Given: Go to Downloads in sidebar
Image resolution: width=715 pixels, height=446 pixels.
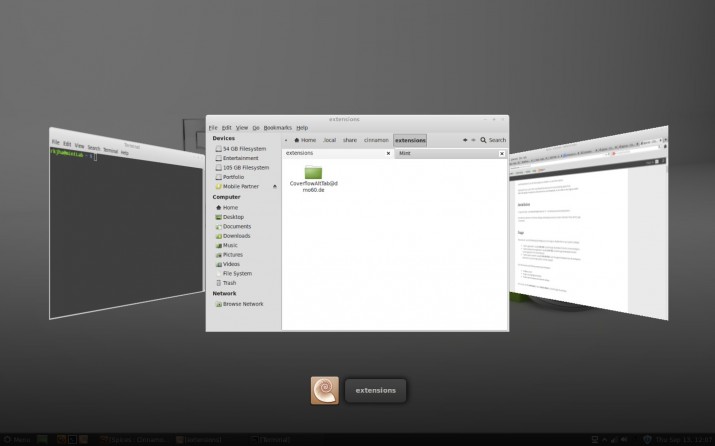Looking at the screenshot, I should pyautogui.click(x=236, y=235).
